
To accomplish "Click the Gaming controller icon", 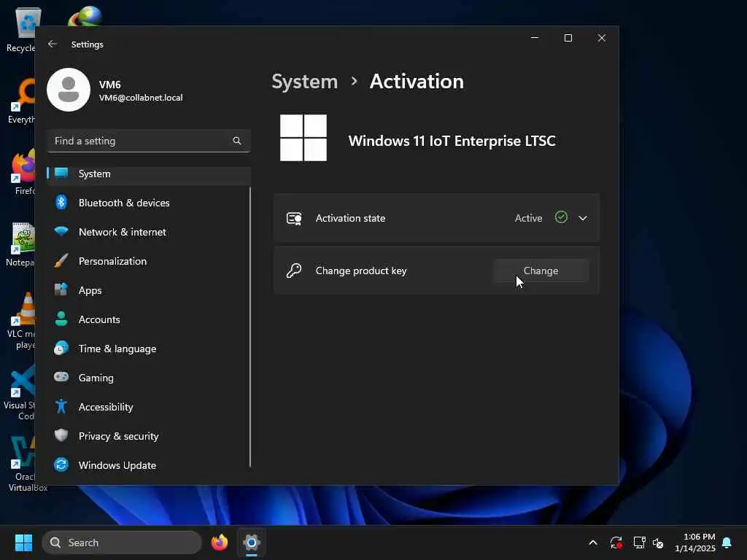I will pyautogui.click(x=61, y=377).
